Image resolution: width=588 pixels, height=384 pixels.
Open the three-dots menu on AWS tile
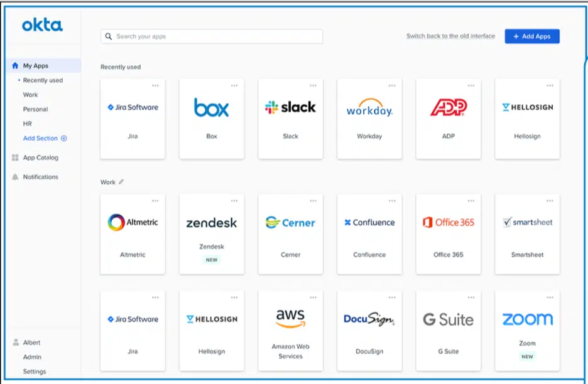pyautogui.click(x=313, y=297)
